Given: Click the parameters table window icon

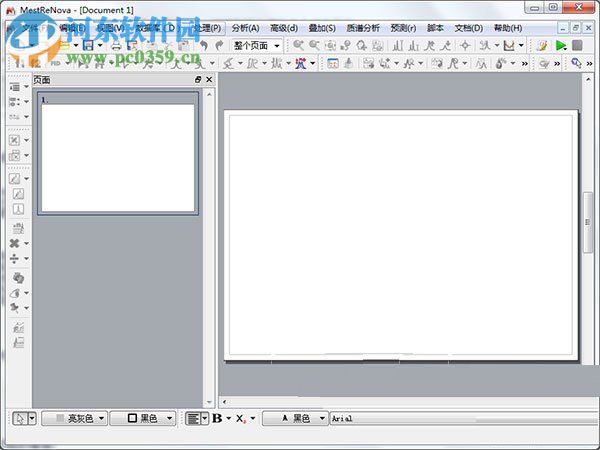Looking at the screenshot, I should pos(333,63).
